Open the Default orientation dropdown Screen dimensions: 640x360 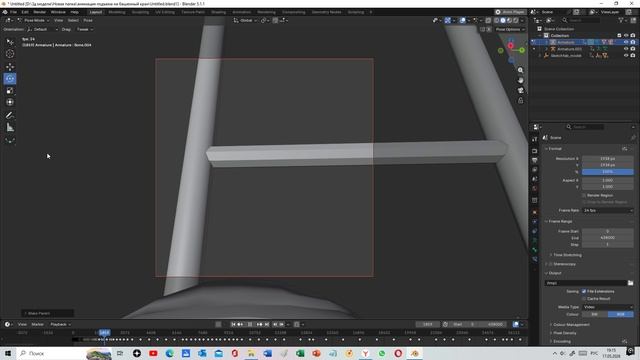(42, 29)
